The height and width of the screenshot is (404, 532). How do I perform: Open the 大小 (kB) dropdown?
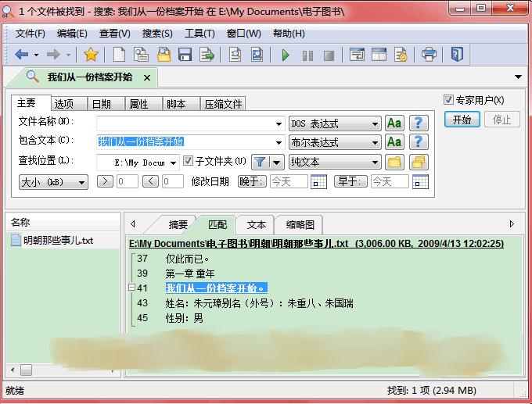tap(53, 182)
